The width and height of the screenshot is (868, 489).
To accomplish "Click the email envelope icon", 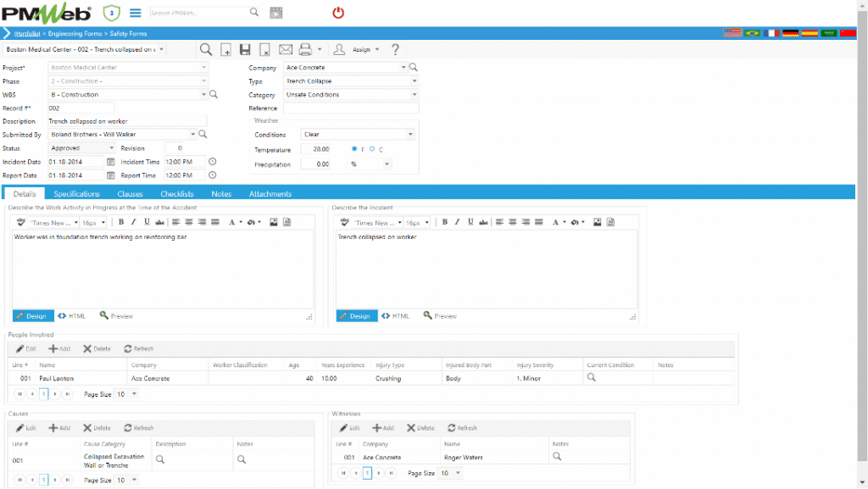I will coord(285,50).
